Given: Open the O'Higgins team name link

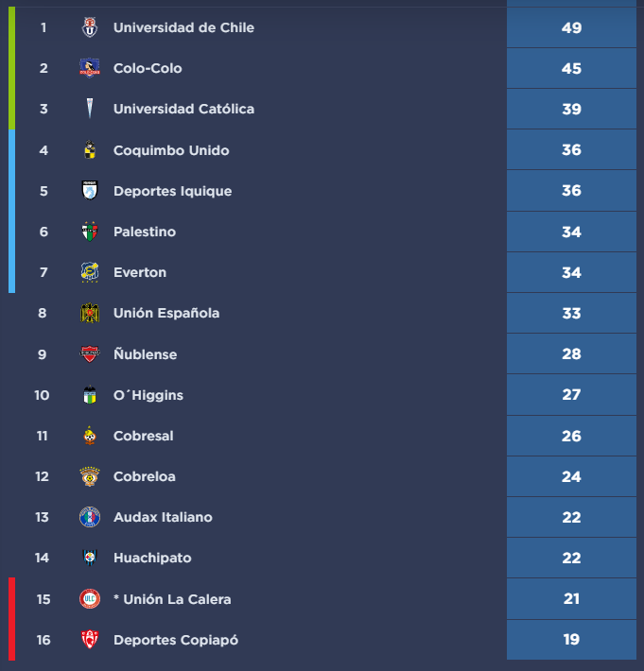Looking at the screenshot, I should 148,395.
